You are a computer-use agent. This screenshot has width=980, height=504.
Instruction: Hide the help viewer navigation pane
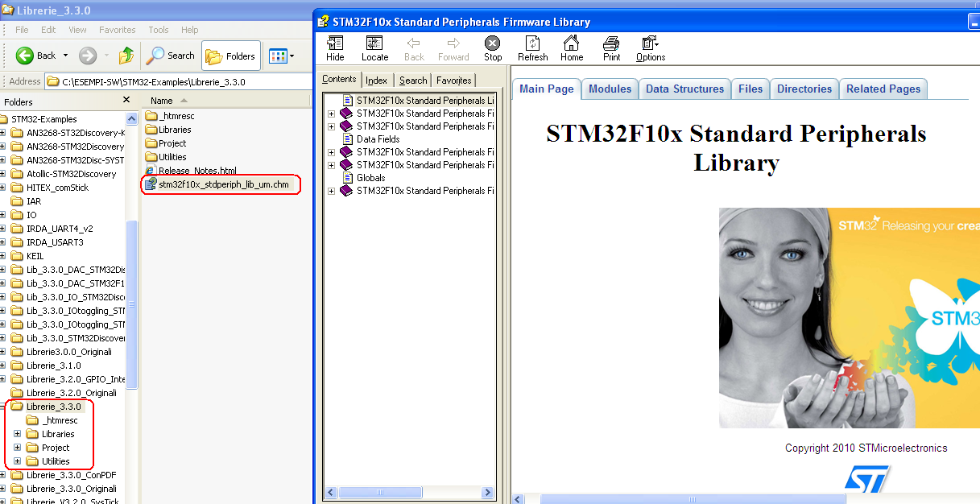(335, 48)
